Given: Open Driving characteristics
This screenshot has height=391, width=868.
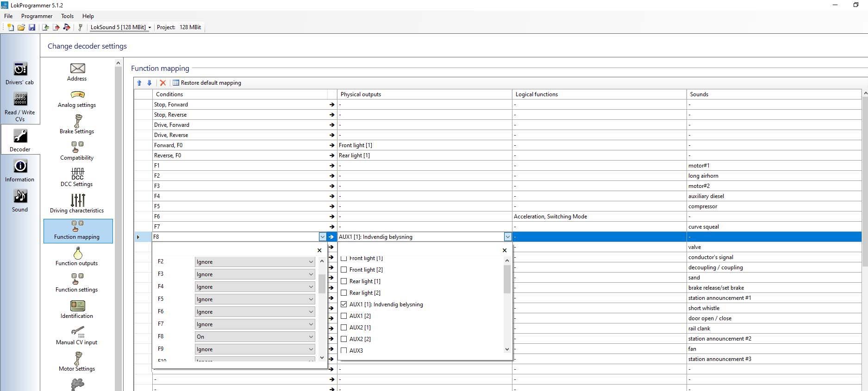Looking at the screenshot, I should coord(77,204).
